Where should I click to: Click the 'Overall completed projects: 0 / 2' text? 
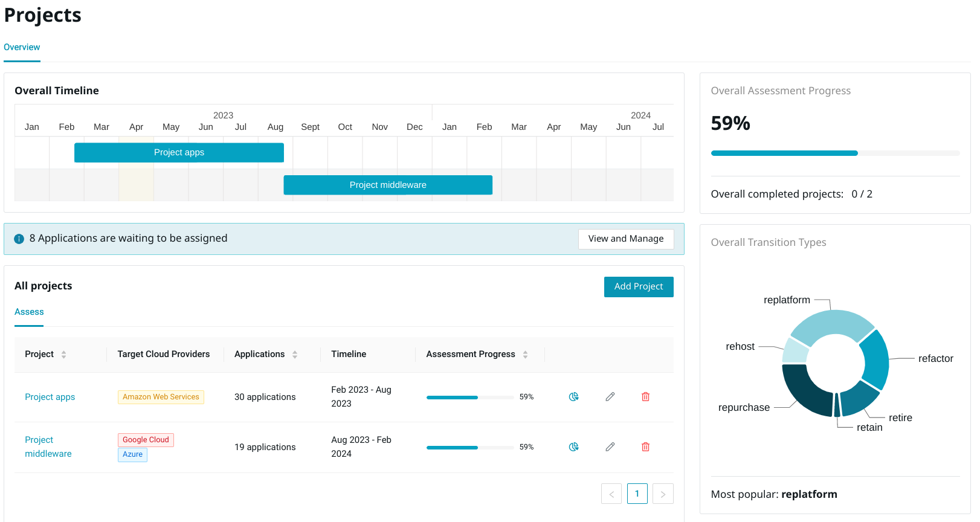tap(791, 194)
